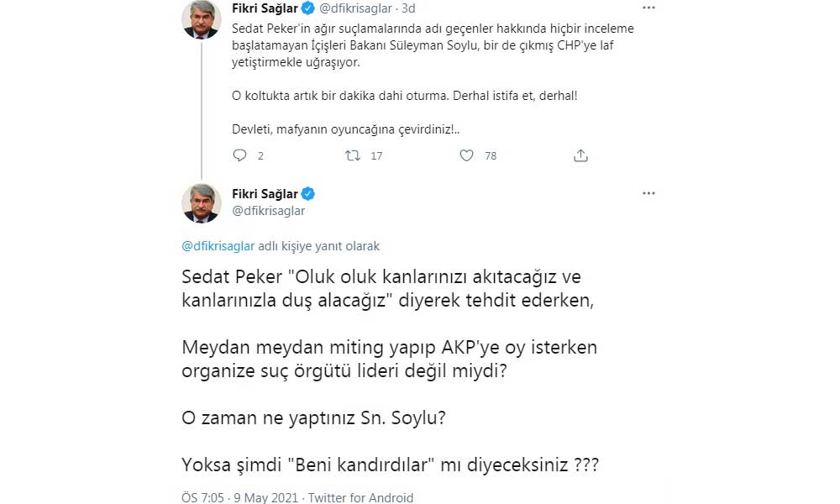Click the share icon on first tweet
The height and width of the screenshot is (504, 840).
580,155
